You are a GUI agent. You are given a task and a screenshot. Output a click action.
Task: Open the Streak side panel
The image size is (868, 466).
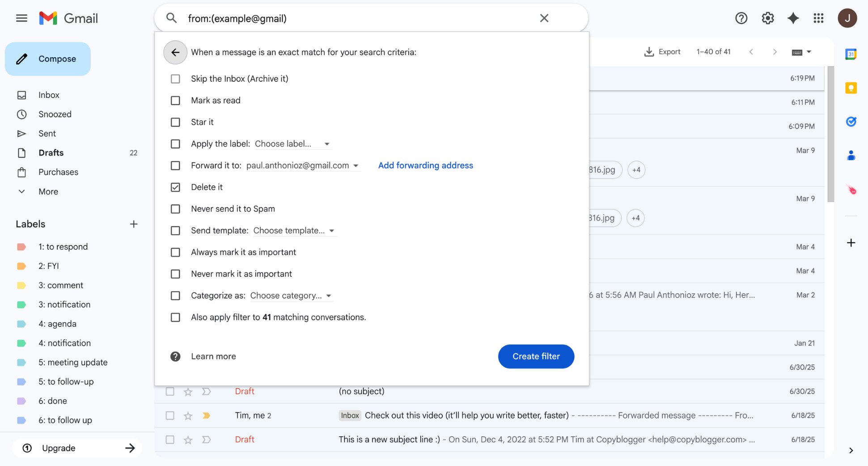(x=851, y=190)
